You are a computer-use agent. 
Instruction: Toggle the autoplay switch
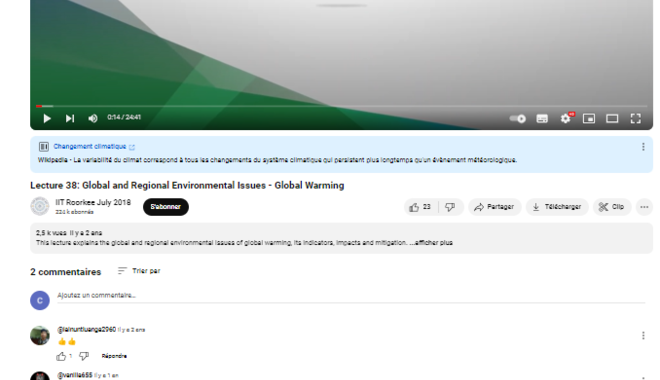518,119
